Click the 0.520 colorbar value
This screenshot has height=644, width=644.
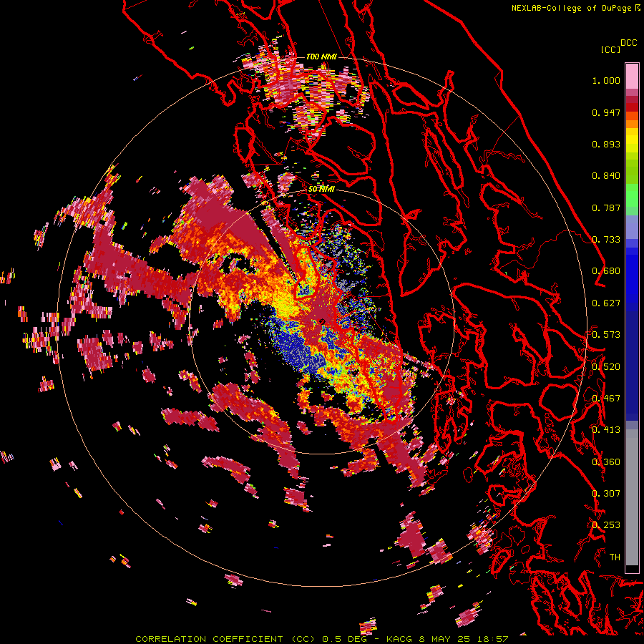[606, 367]
